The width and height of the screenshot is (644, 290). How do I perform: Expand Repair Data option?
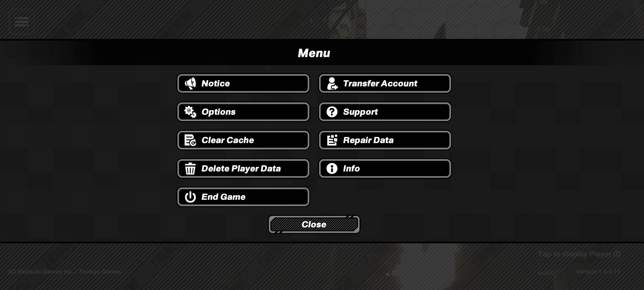click(x=385, y=140)
